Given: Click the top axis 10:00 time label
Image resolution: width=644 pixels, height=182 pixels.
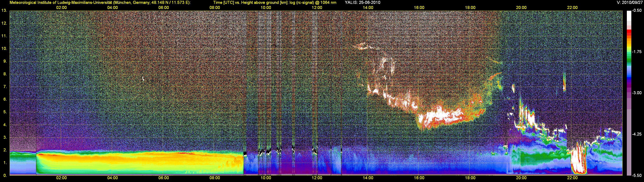Looking at the screenshot, I should (266, 8).
